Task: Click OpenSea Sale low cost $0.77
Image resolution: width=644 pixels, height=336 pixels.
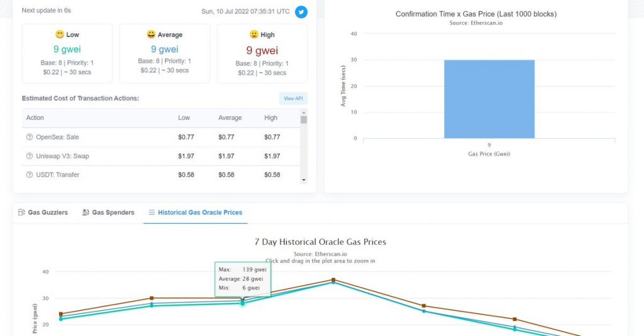Action: coord(186,137)
